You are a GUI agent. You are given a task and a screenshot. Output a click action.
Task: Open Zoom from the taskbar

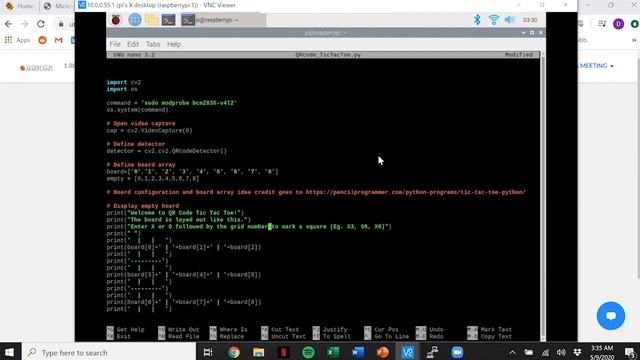pos(457,352)
